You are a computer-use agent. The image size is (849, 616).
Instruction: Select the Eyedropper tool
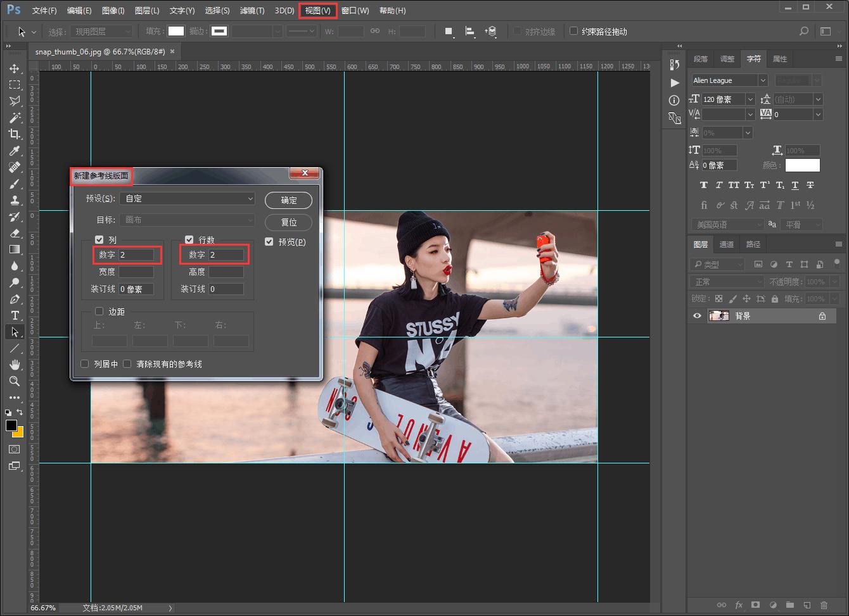15,151
